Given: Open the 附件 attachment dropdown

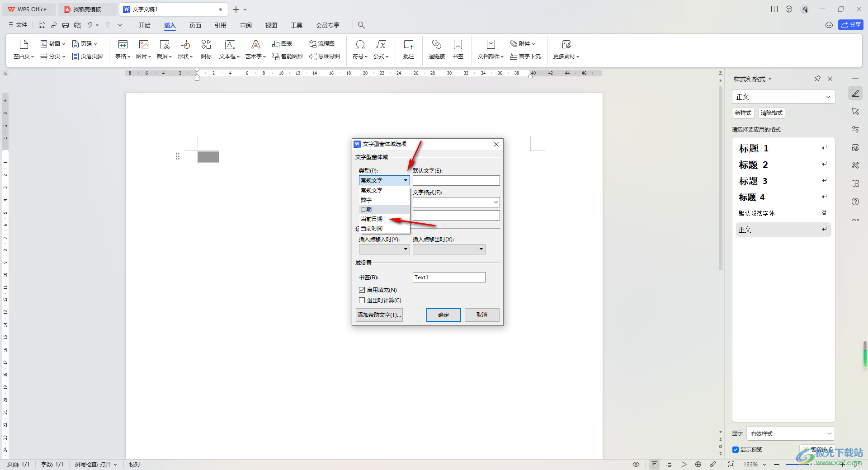Looking at the screenshot, I should 523,44.
